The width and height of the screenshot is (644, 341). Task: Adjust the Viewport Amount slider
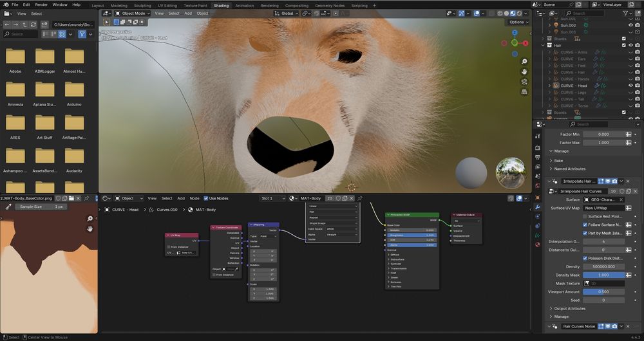[604, 291]
